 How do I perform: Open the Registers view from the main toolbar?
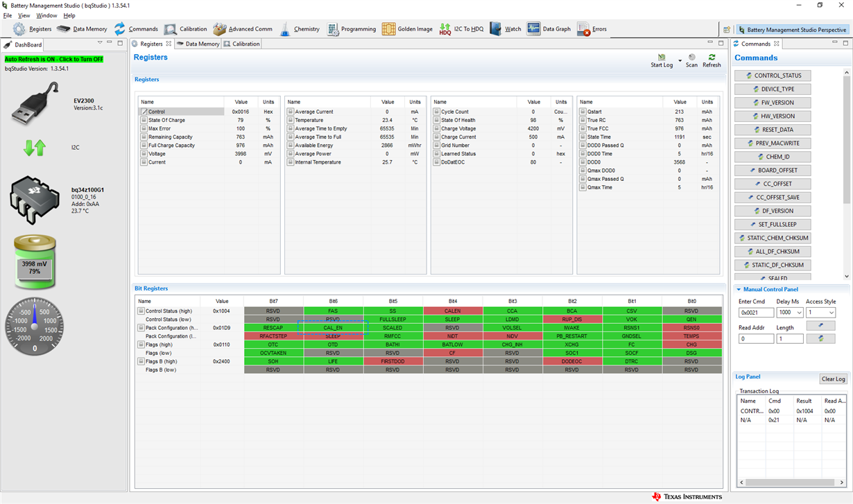pos(32,29)
